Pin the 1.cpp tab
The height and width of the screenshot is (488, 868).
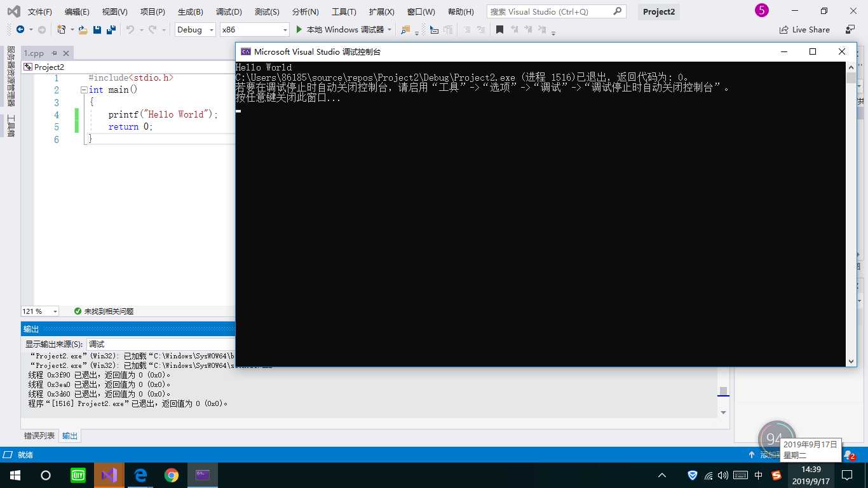click(55, 53)
